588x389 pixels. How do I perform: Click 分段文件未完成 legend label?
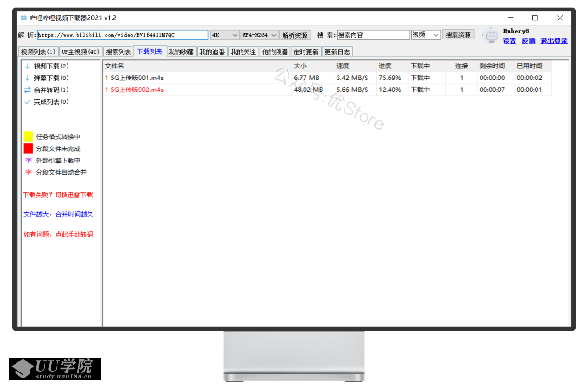(x=58, y=149)
